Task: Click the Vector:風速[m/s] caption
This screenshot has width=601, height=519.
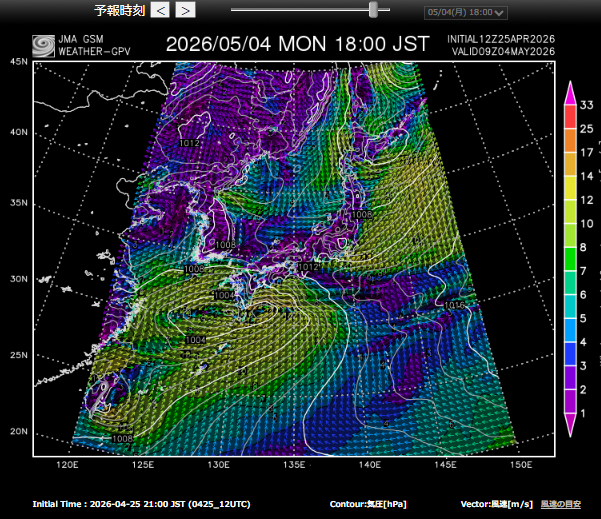Action: pos(494,504)
